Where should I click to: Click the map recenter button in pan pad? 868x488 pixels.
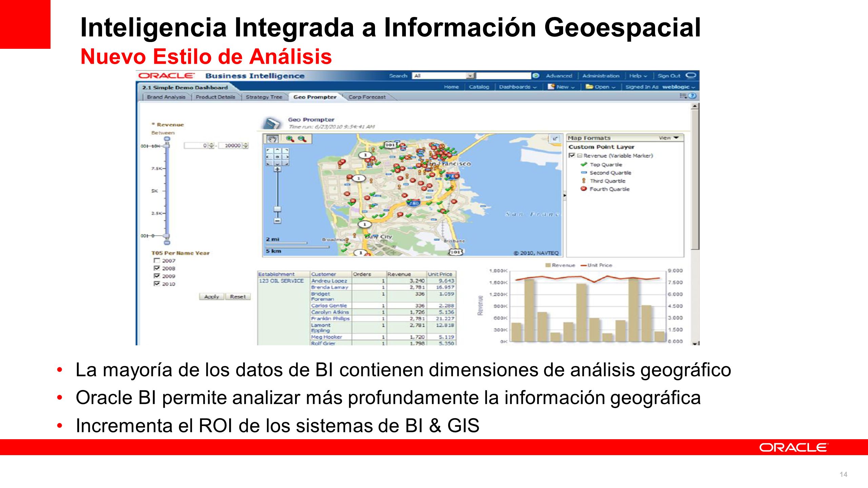point(277,157)
